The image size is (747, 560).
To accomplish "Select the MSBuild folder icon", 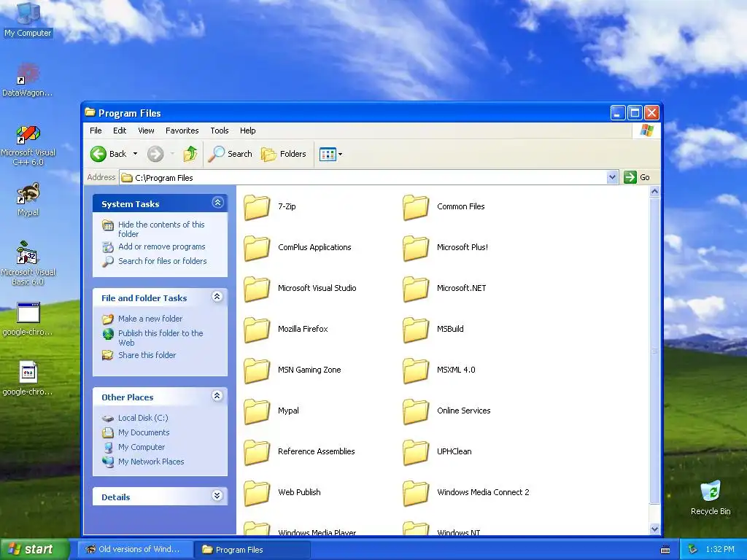I will tap(416, 330).
